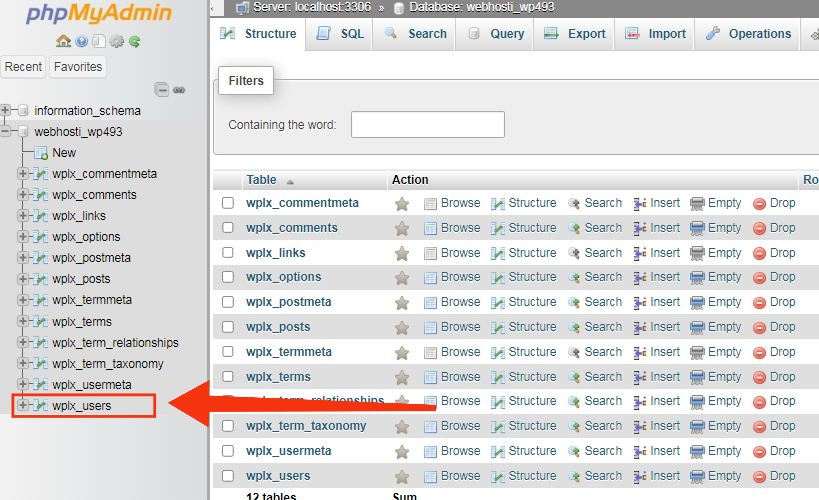Click the green reload navigation icon
This screenshot has width=819, height=500.
pyautogui.click(x=134, y=41)
